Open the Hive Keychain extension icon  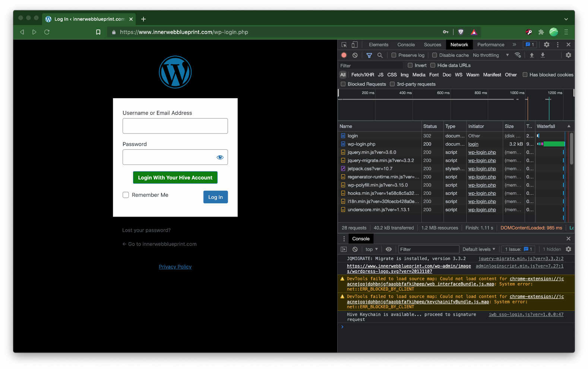pyautogui.click(x=529, y=32)
